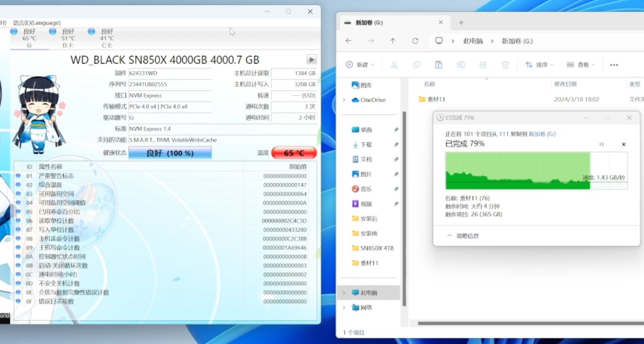This screenshot has width=644, height=344.
Task: Open 视频 quick access folder
Action: [x=362, y=204]
